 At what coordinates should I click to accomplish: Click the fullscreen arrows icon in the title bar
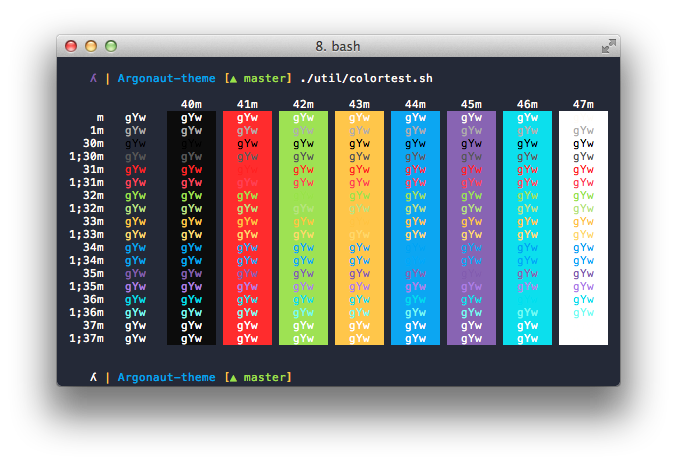tap(609, 46)
